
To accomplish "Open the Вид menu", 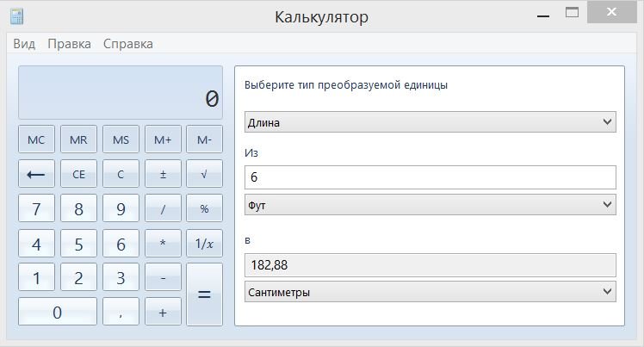I will click(x=24, y=44).
